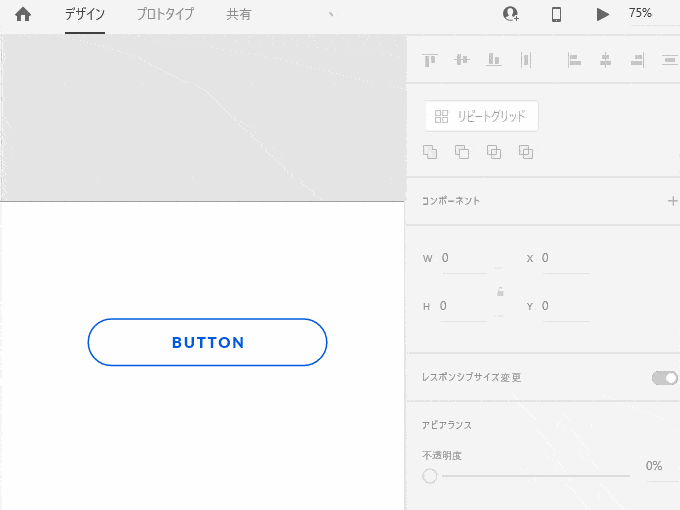Start the desktop preview play button
680x510 pixels.
pos(602,14)
